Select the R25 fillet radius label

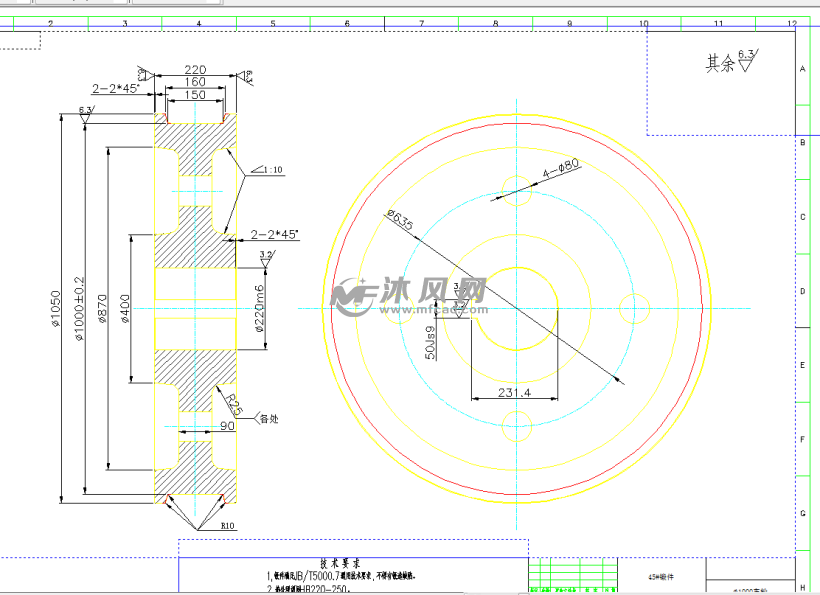233,405
